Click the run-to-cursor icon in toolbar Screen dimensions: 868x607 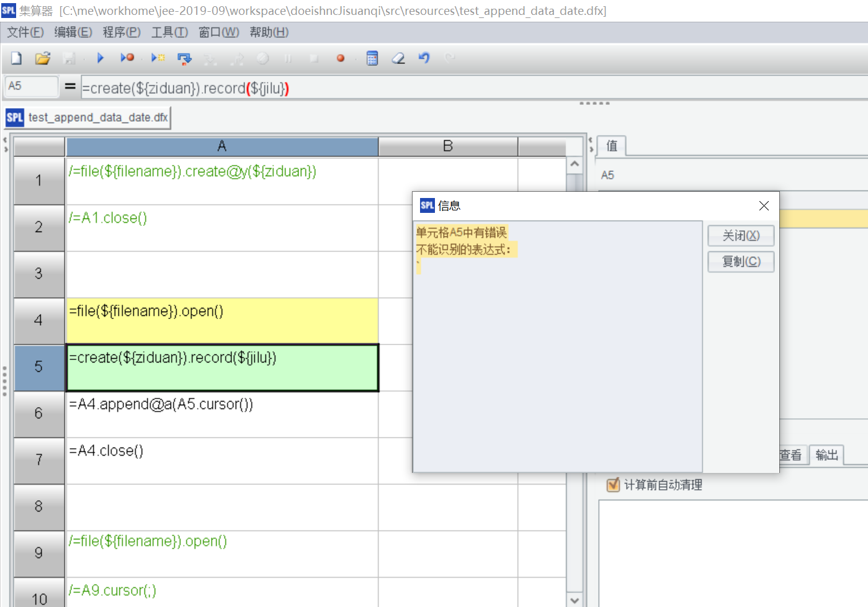[158, 58]
